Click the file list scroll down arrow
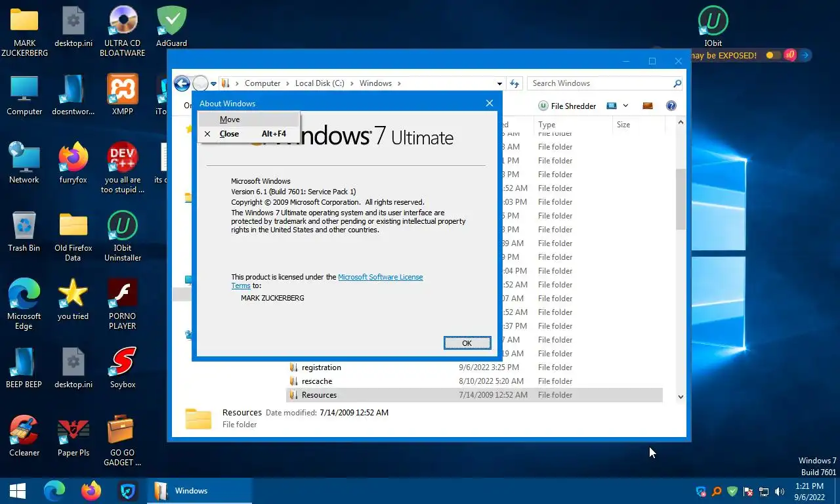Image resolution: width=840 pixels, height=504 pixels. coord(681,396)
